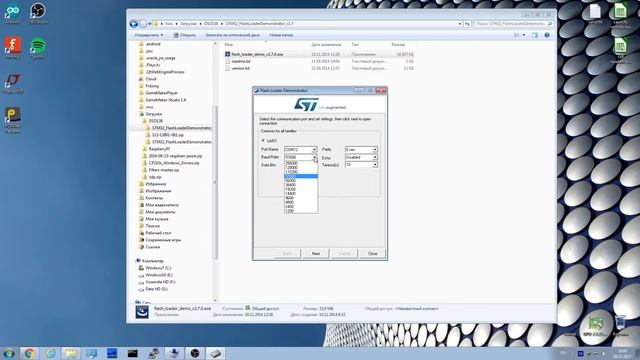Open the Explorer view options icon
Viewport: 640px width, 360px height.
click(x=517, y=35)
